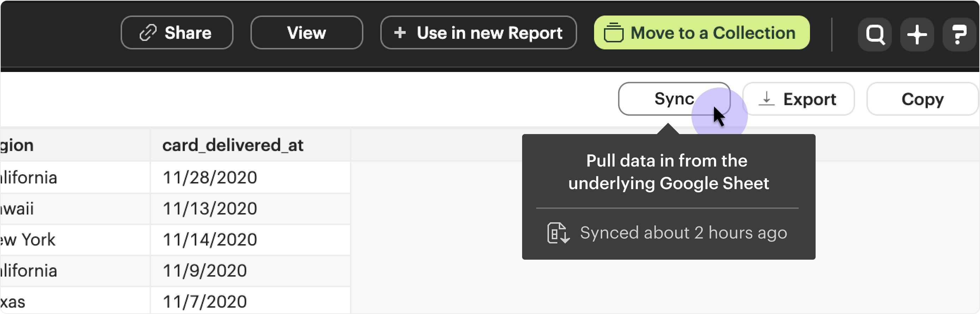980x314 pixels.
Task: Select the 11/13/2020 date cell
Action: [210, 209]
